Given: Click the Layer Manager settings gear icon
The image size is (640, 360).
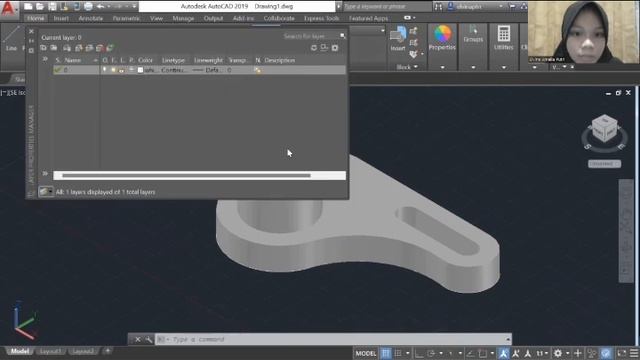Looking at the screenshot, I should click(335, 48).
